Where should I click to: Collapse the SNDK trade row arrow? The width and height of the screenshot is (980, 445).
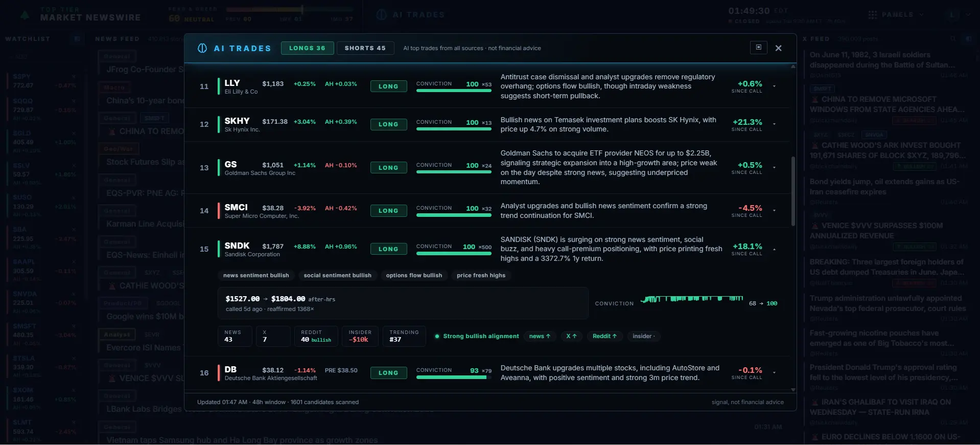coord(774,249)
